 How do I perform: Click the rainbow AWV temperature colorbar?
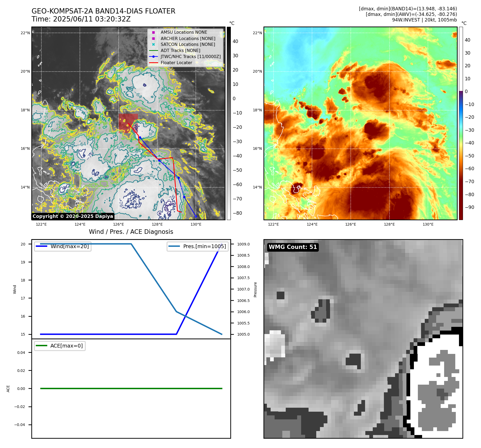pos(461,123)
